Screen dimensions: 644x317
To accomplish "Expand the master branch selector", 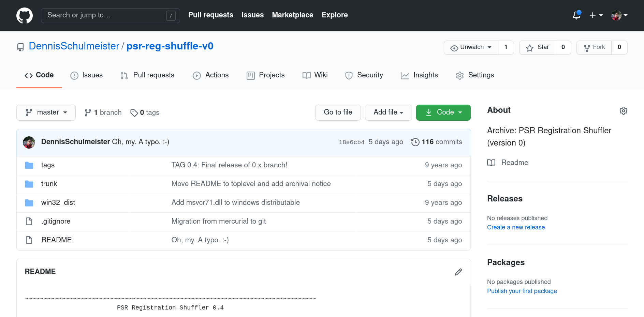I will pyautogui.click(x=46, y=112).
